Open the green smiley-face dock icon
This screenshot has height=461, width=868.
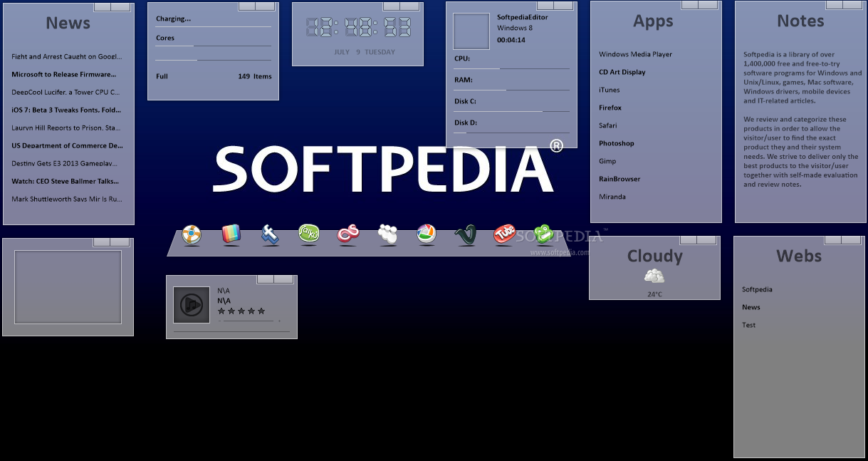click(x=544, y=233)
